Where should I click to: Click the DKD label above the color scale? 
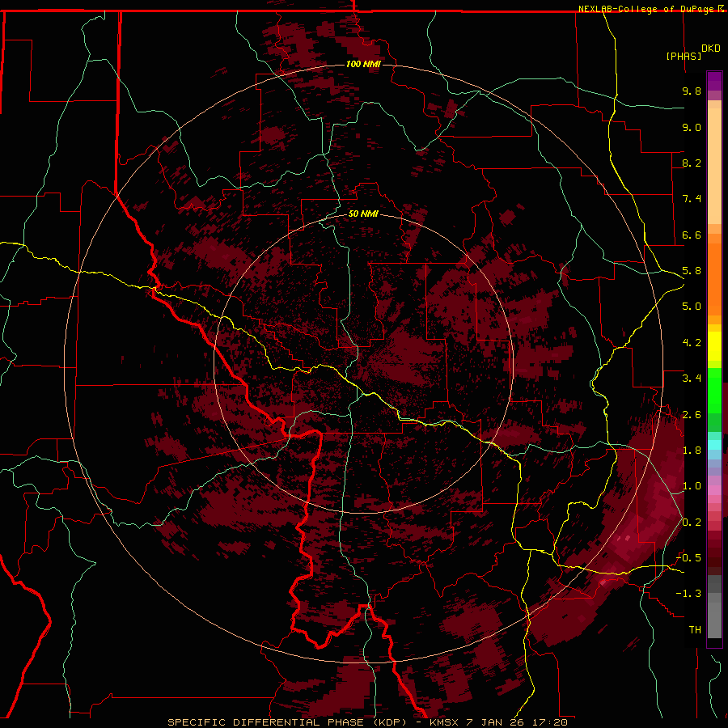click(x=711, y=49)
